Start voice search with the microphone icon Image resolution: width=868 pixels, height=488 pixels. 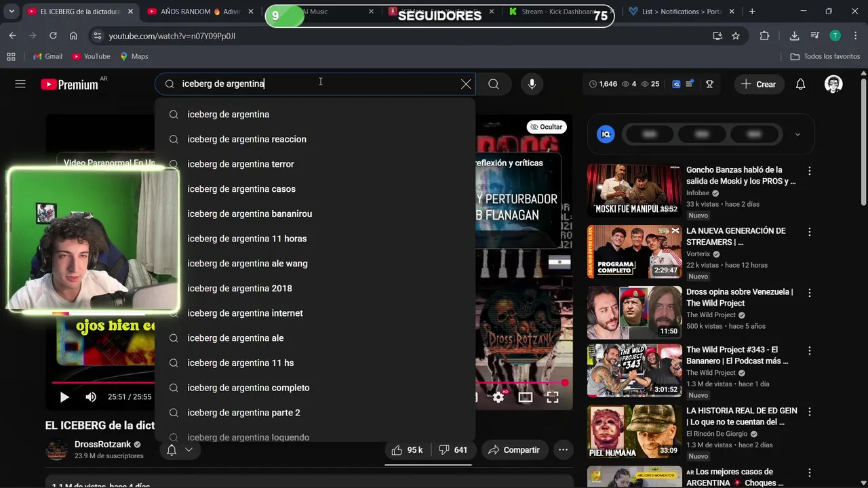pos(532,84)
